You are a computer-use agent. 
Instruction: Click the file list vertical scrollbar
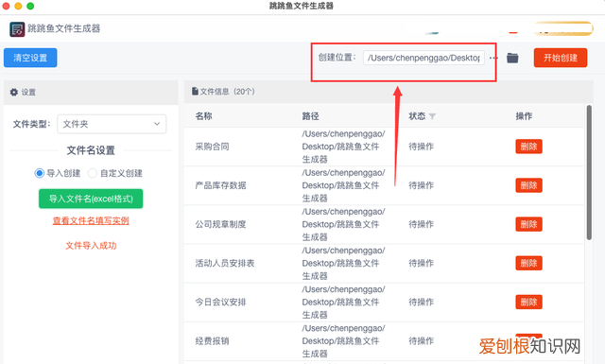(x=589, y=172)
